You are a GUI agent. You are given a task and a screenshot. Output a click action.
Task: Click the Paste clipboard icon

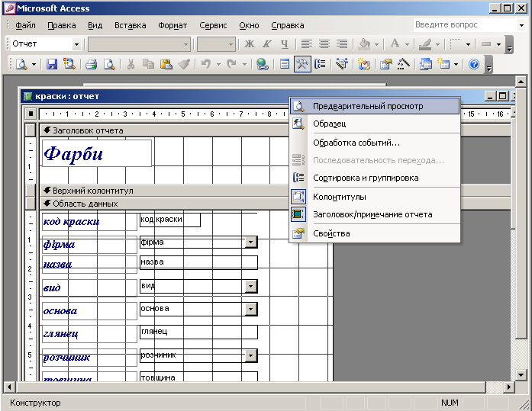(x=166, y=64)
